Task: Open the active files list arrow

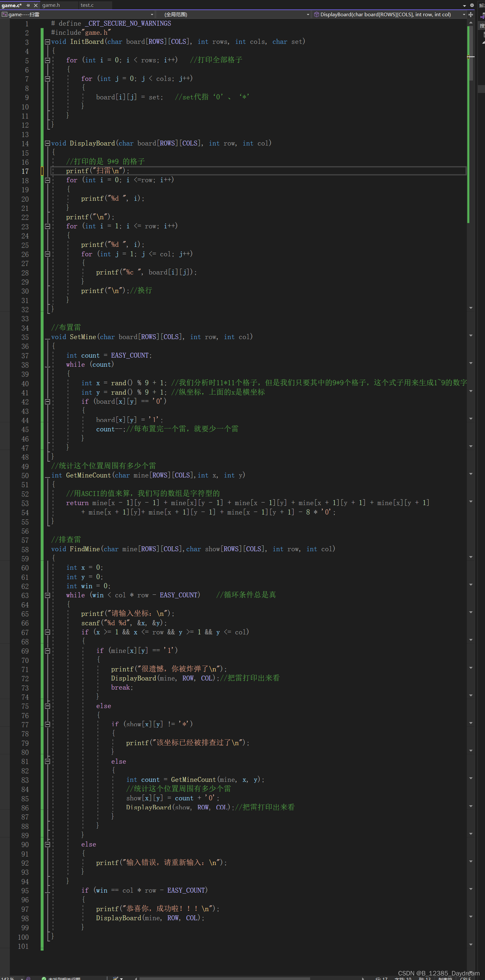Action: point(465,5)
